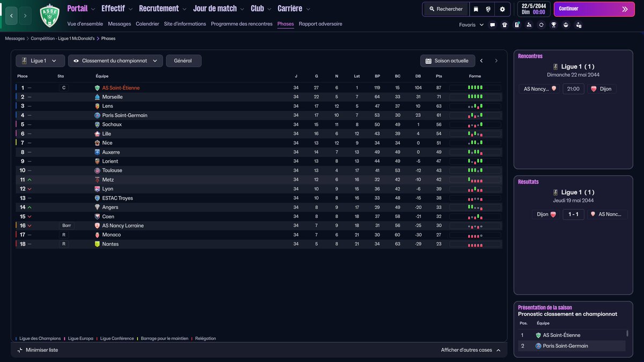Click the Paris Saint-Germain badge in table
This screenshot has width=644, height=362.
(97, 115)
